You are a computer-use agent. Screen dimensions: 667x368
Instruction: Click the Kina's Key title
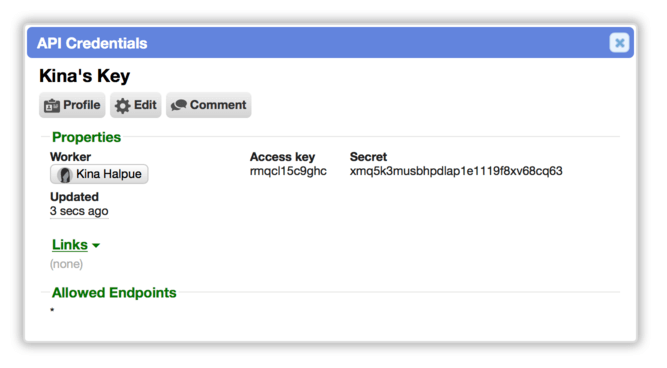pos(85,76)
